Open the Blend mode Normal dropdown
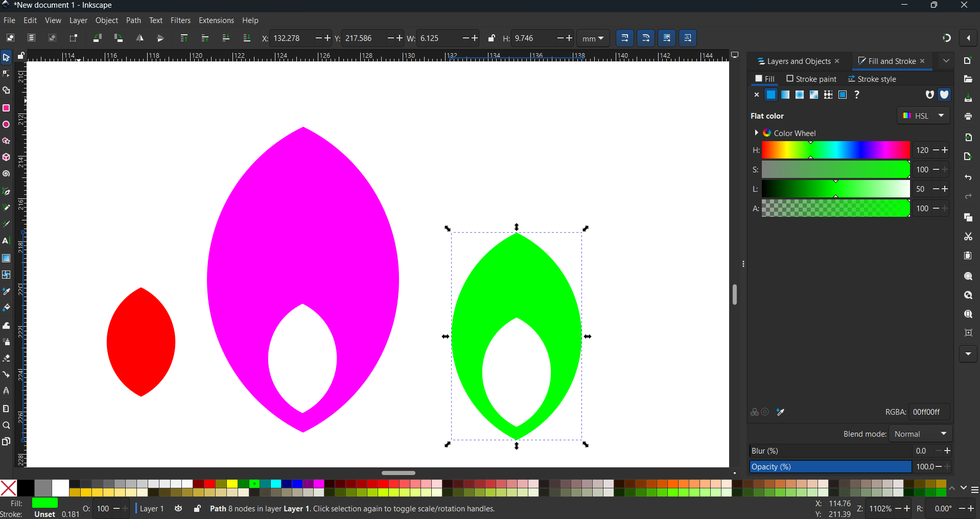The width and height of the screenshot is (980, 519). pos(920,434)
